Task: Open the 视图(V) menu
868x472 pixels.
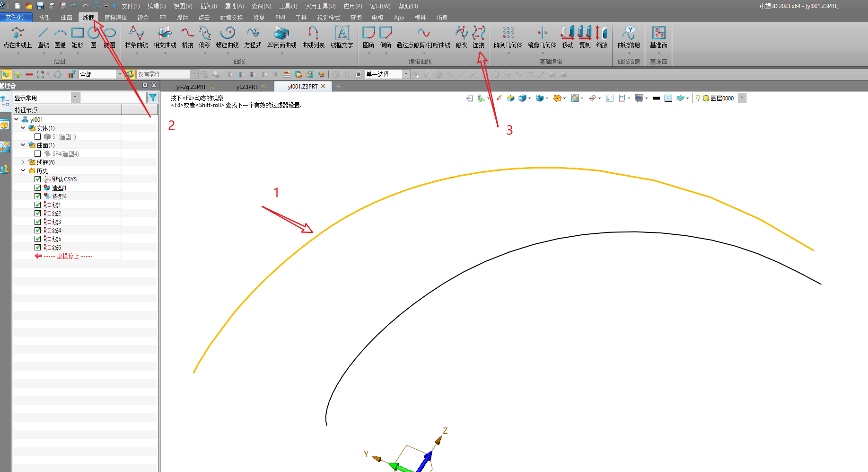Action: tap(183, 6)
